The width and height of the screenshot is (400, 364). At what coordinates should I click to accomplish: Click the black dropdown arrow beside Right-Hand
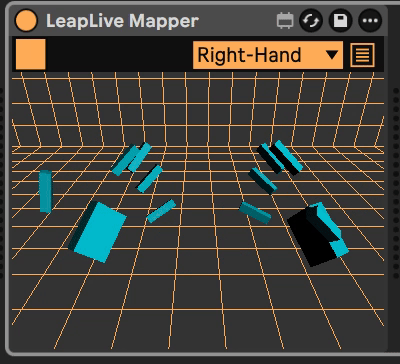(x=332, y=55)
